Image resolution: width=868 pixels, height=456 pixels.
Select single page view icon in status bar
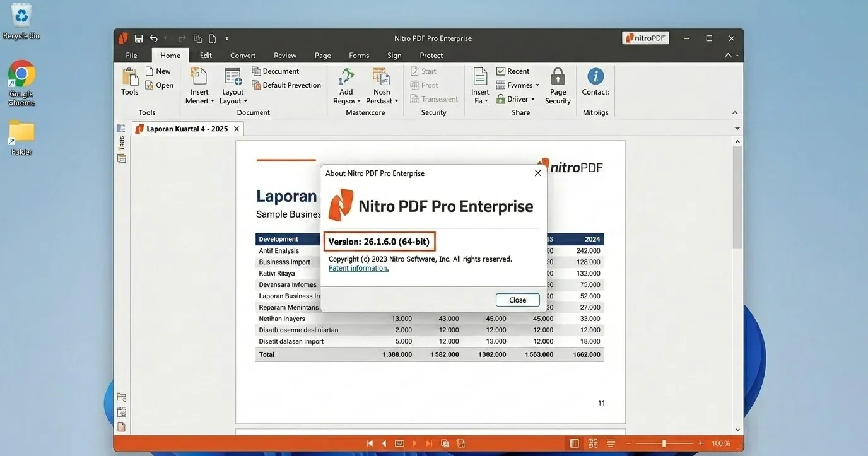pyautogui.click(x=574, y=443)
